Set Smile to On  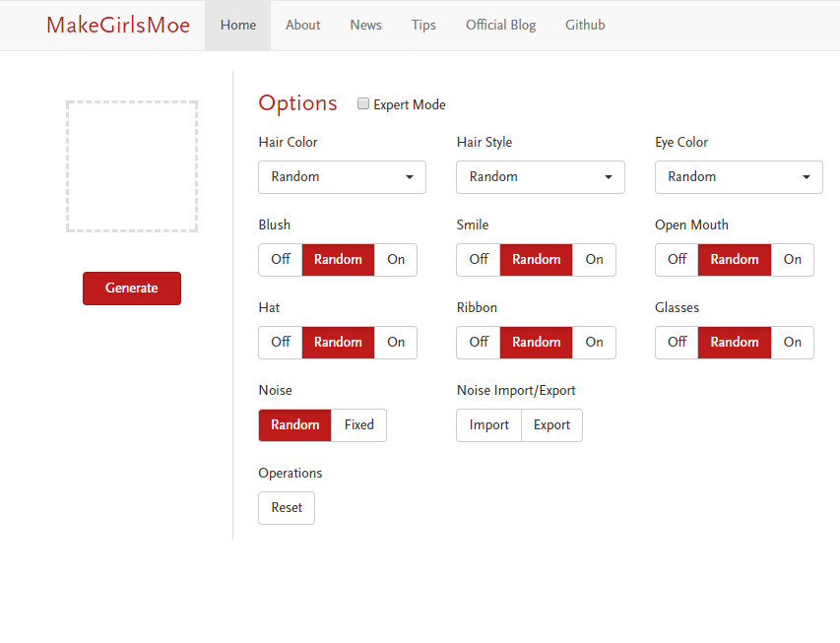(594, 260)
